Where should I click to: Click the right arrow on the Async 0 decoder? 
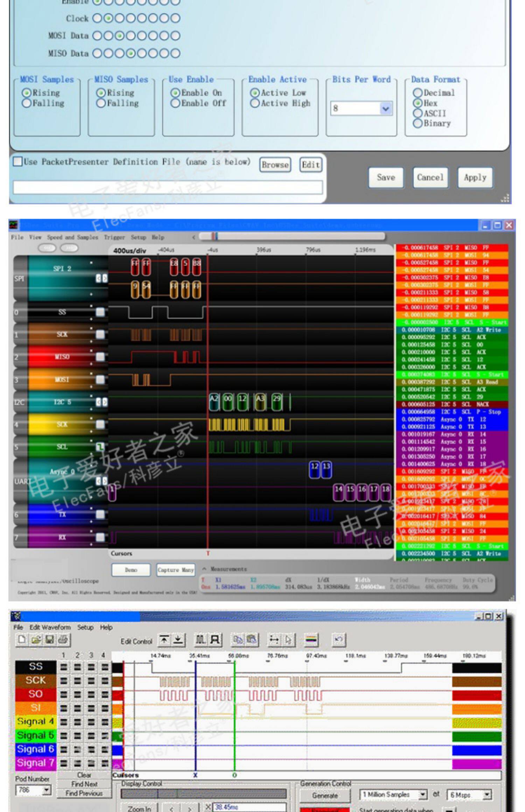[104, 481]
